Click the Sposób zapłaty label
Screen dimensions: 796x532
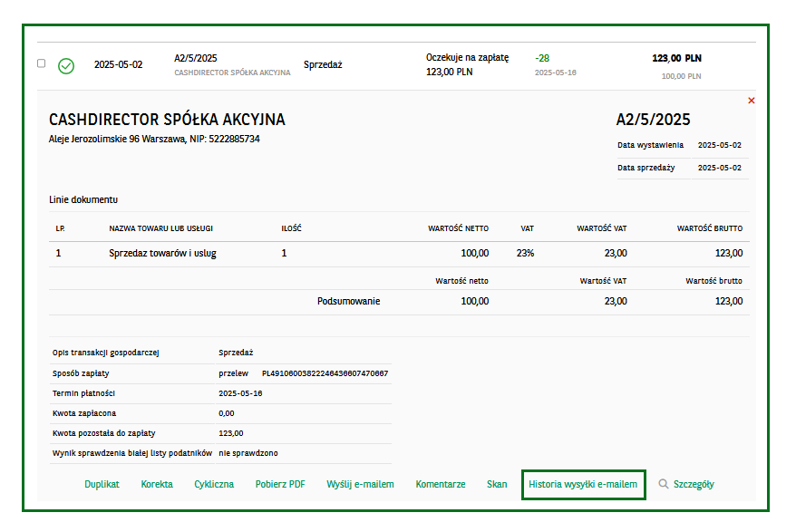[81, 373]
